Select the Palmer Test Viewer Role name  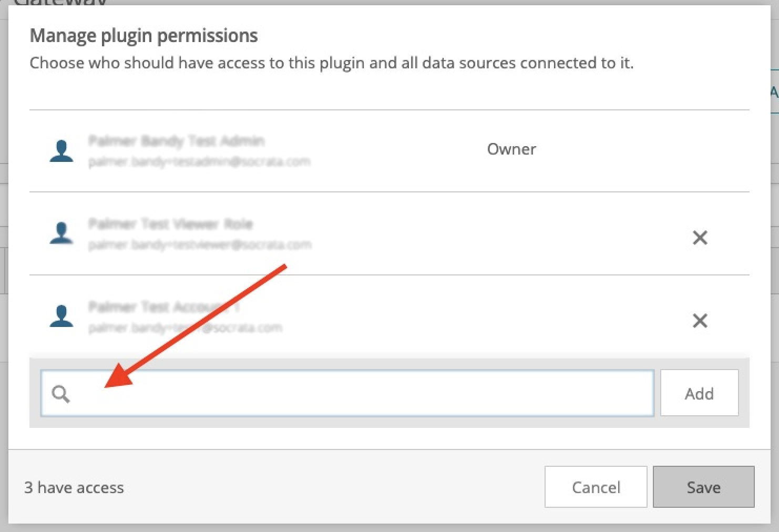(170, 224)
